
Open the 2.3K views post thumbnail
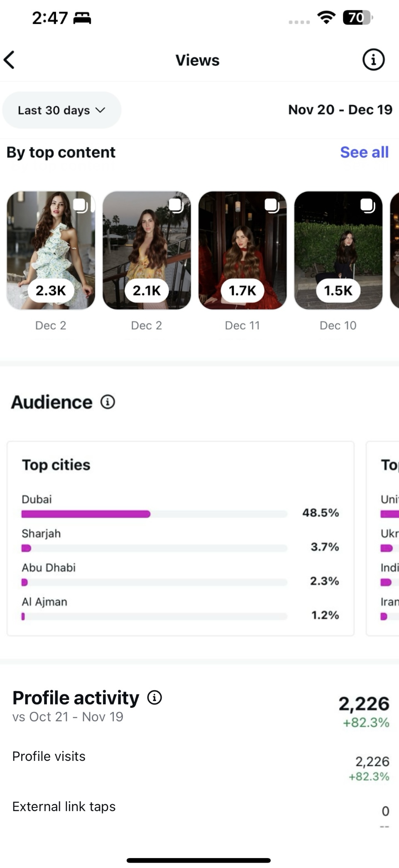(x=51, y=250)
